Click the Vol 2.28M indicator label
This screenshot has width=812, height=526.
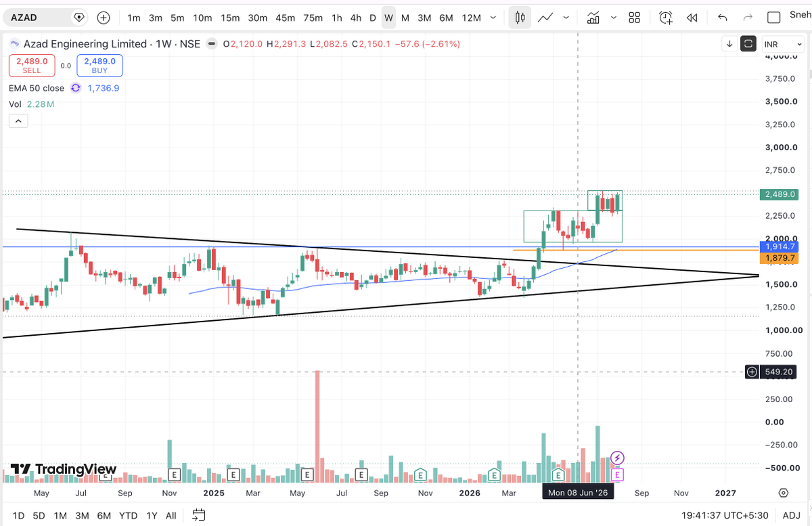click(x=32, y=104)
